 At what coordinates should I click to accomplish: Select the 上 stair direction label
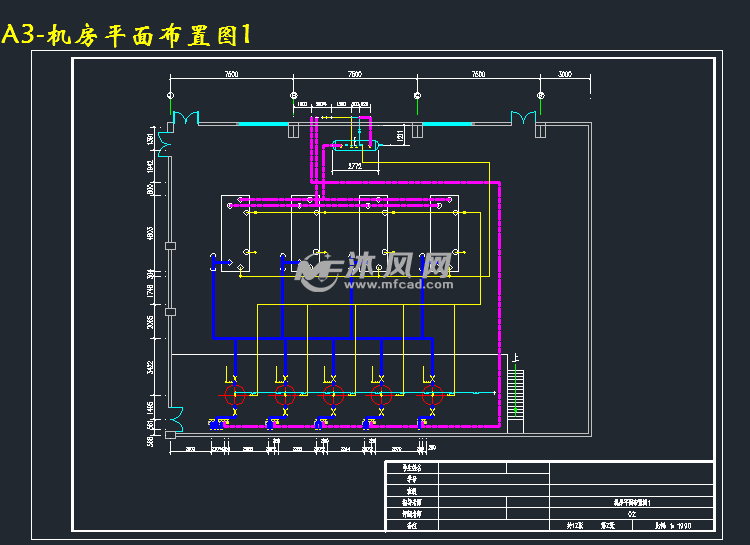(x=516, y=358)
